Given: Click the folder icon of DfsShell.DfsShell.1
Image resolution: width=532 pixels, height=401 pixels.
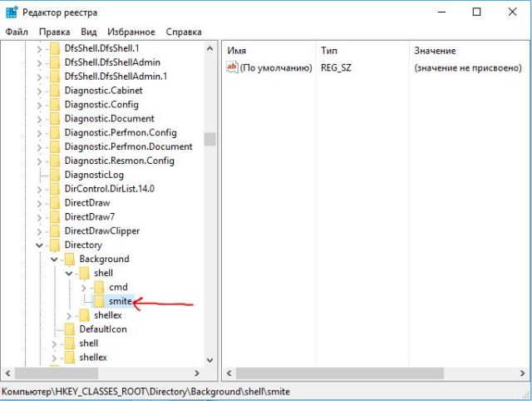Looking at the screenshot, I should coord(55,48).
